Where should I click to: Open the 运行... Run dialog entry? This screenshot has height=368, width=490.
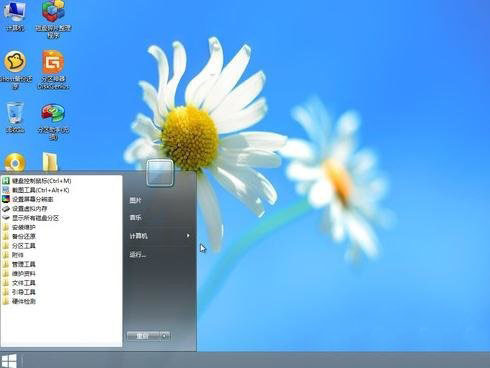tap(138, 255)
